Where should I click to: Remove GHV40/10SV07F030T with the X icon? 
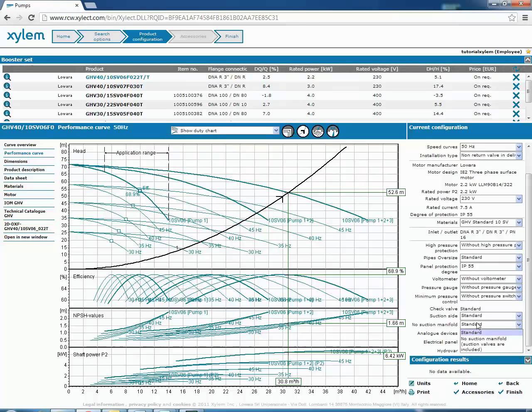516,86
